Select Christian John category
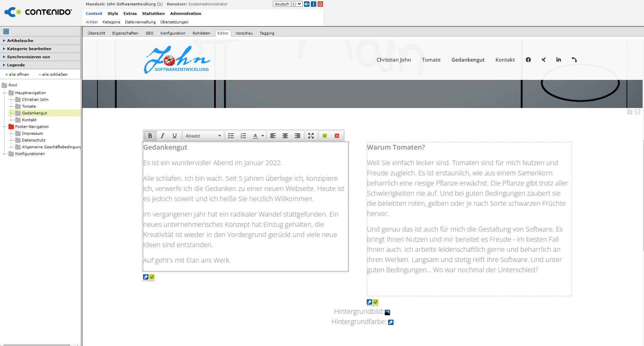 click(35, 100)
